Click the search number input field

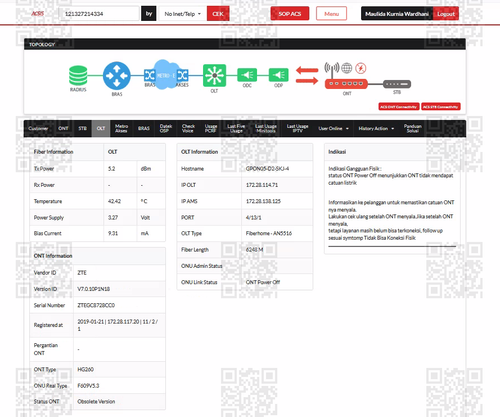99,14
